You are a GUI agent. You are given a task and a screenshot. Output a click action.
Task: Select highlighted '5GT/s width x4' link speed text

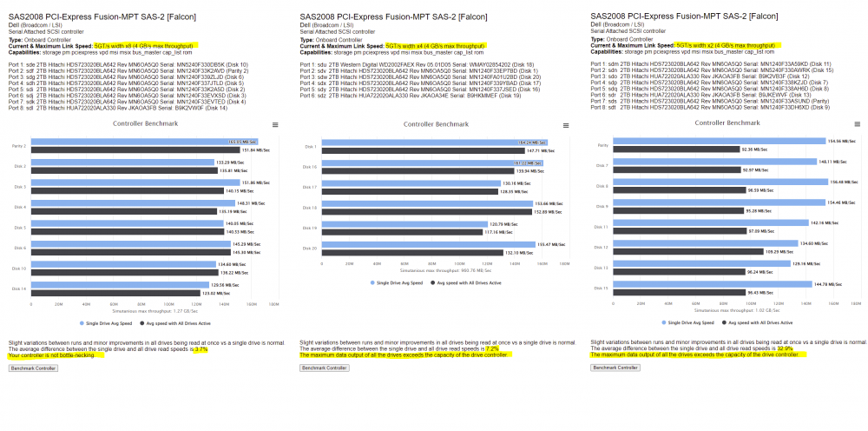[437, 45]
